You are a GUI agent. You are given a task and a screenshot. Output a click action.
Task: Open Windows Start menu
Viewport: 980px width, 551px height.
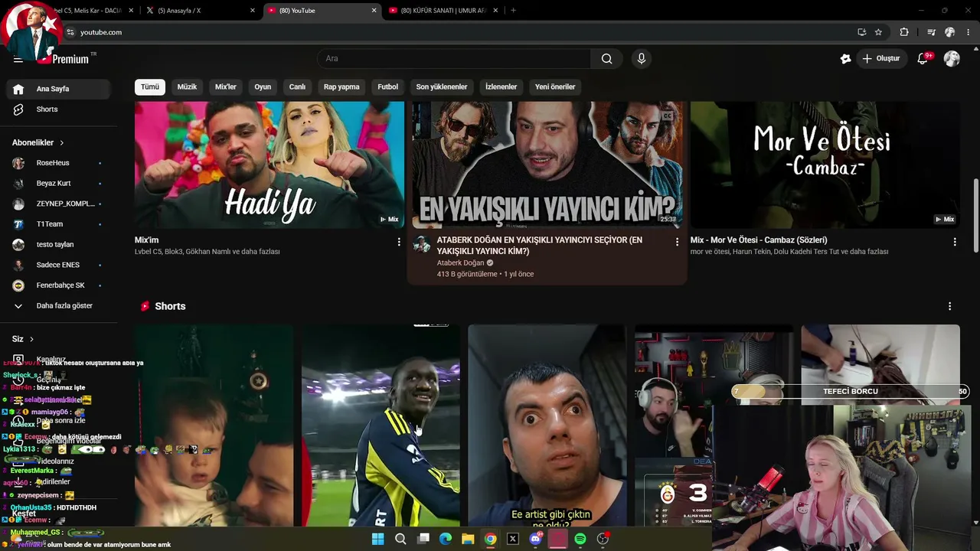377,540
